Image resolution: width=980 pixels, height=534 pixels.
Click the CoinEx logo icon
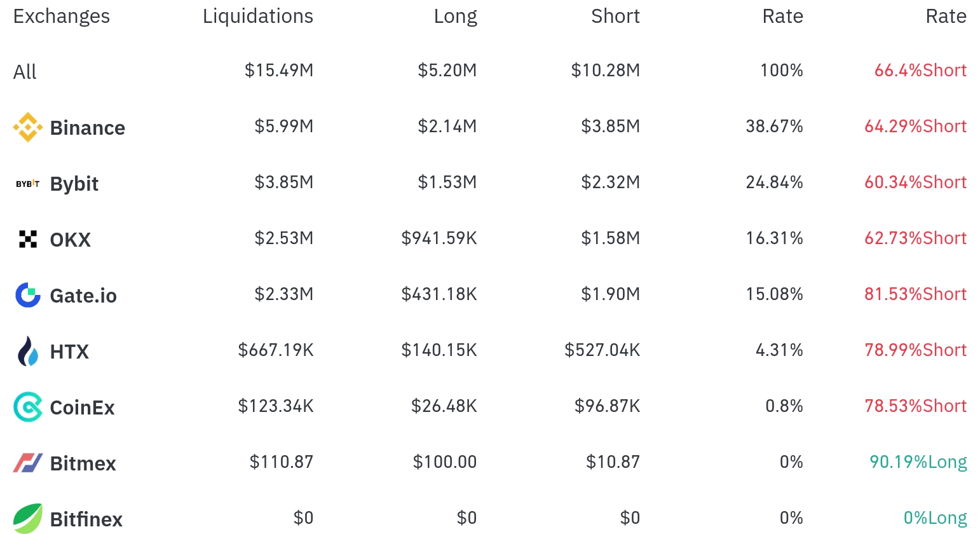tap(28, 407)
